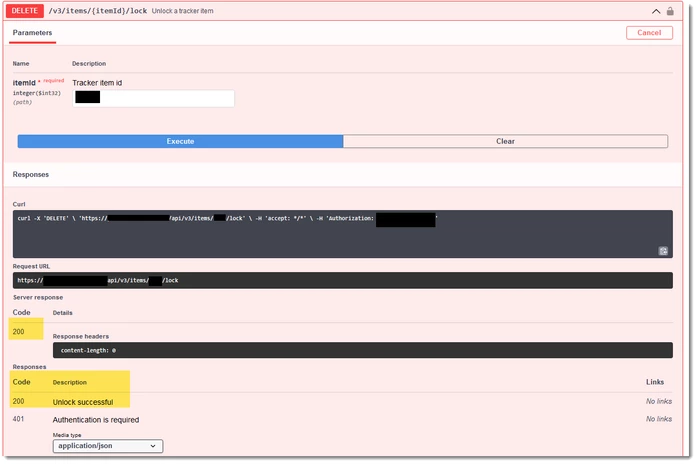Click the red DELETE method badge
The width and height of the screenshot is (697, 464).
pyautogui.click(x=24, y=11)
